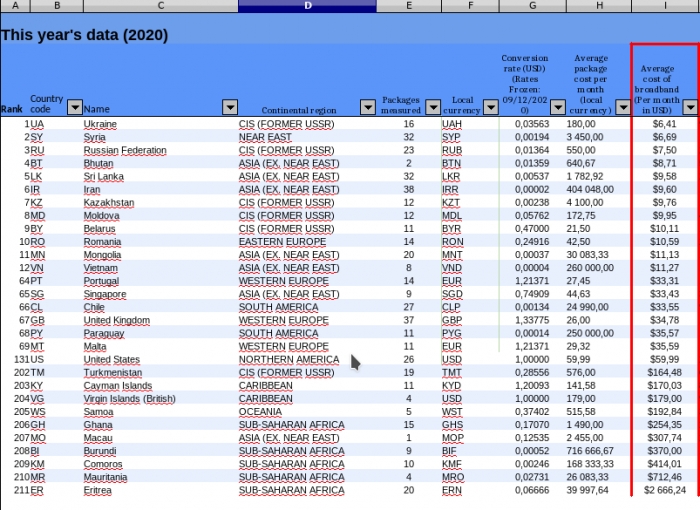
Task: Select the United States name cell
Action: tap(161, 360)
